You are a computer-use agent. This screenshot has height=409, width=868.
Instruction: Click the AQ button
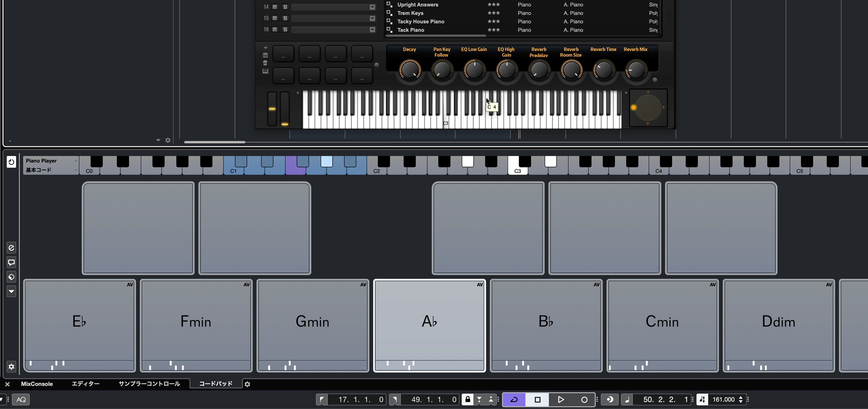[21, 400]
